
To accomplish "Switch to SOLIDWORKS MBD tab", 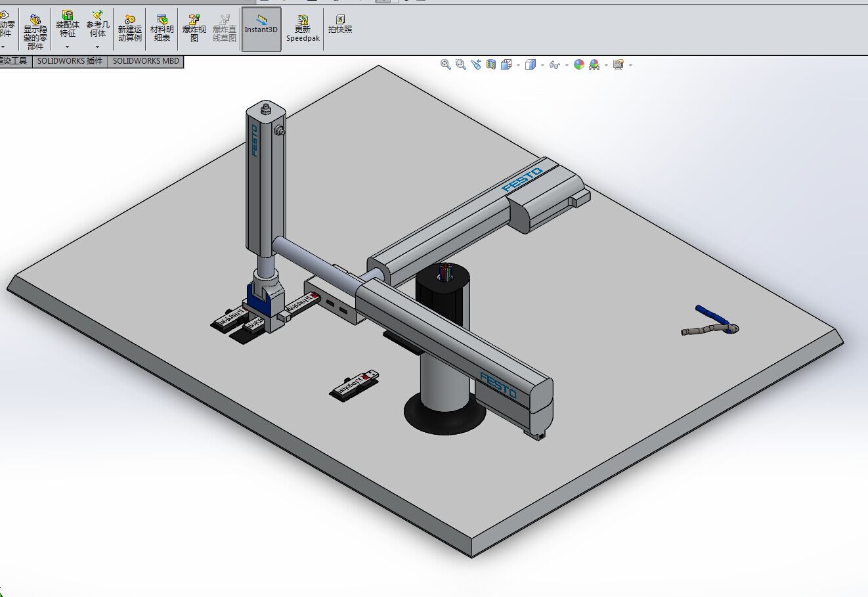I will pyautogui.click(x=146, y=61).
